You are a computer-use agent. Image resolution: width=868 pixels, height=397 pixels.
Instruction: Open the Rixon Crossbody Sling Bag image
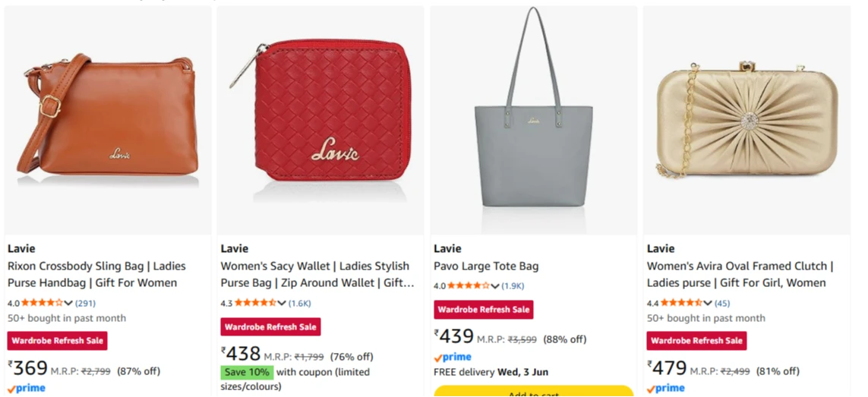tap(108, 120)
